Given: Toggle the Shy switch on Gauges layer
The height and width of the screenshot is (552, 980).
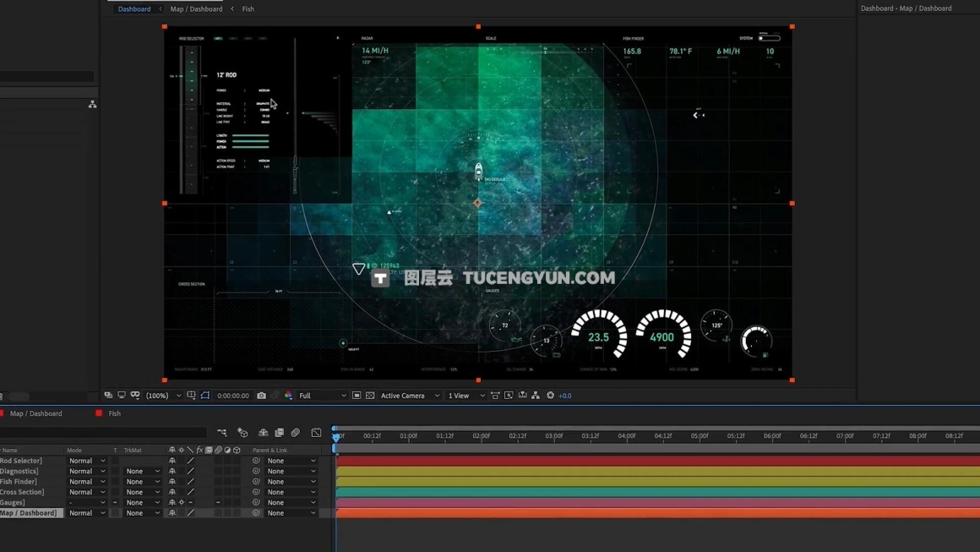Looking at the screenshot, I should pyautogui.click(x=172, y=503).
